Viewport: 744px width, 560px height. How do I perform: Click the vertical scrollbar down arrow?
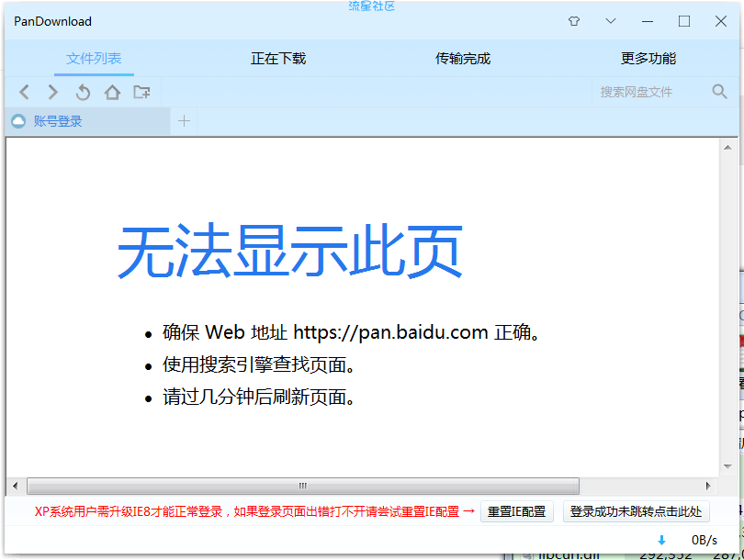727,466
